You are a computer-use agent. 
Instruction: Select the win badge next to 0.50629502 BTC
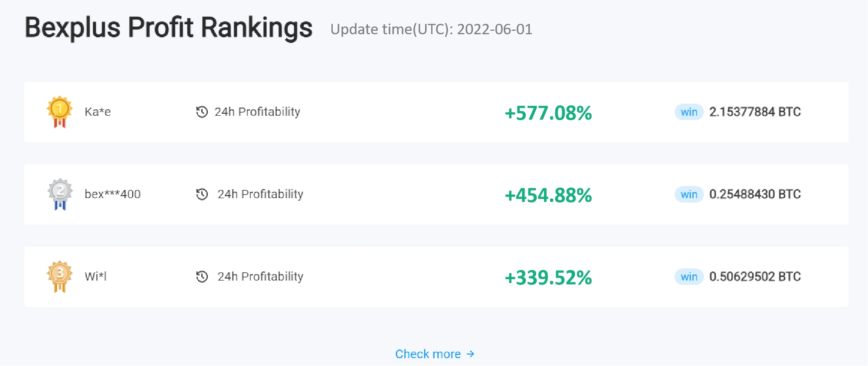coord(689,277)
